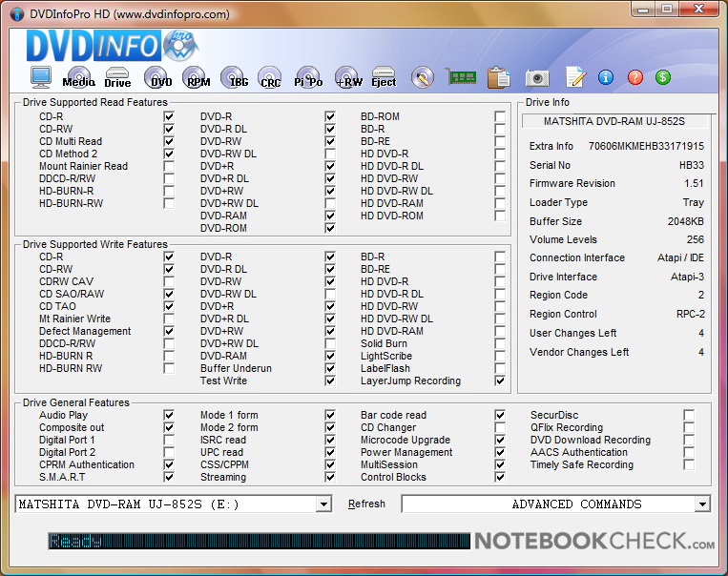This screenshot has height=576, width=728.
Task: Click the Extra Info 70606MKMEHB33171915 value
Action: coord(646,146)
